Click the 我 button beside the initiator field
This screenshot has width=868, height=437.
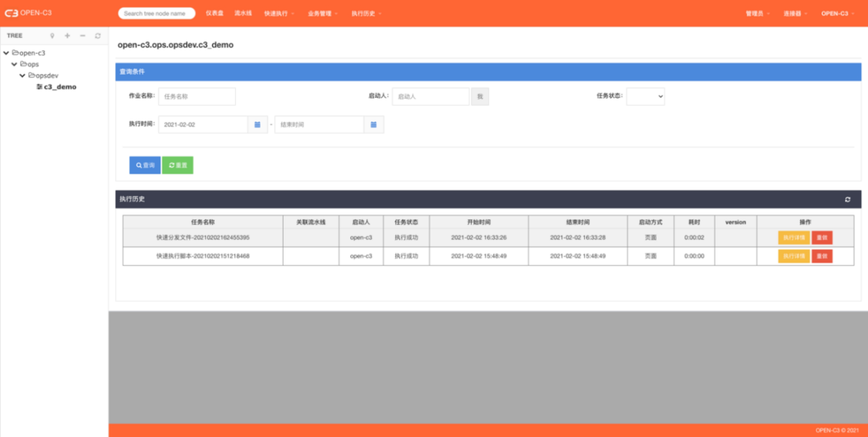[x=480, y=96]
